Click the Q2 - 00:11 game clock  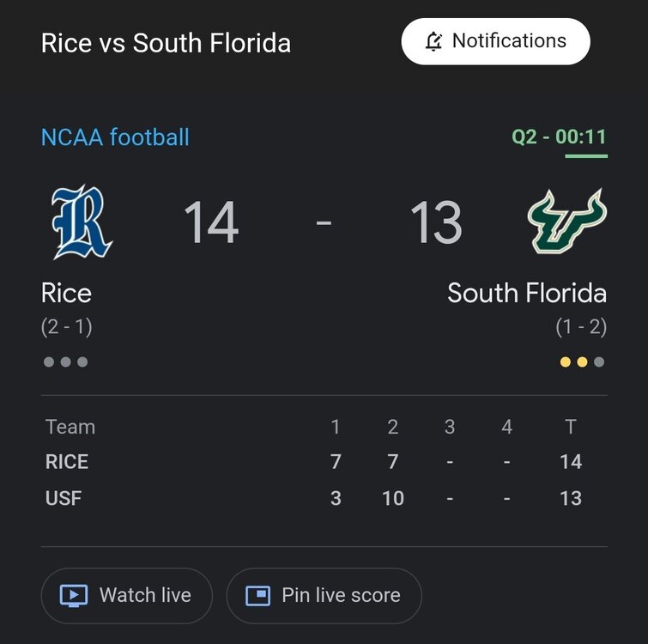tap(559, 137)
